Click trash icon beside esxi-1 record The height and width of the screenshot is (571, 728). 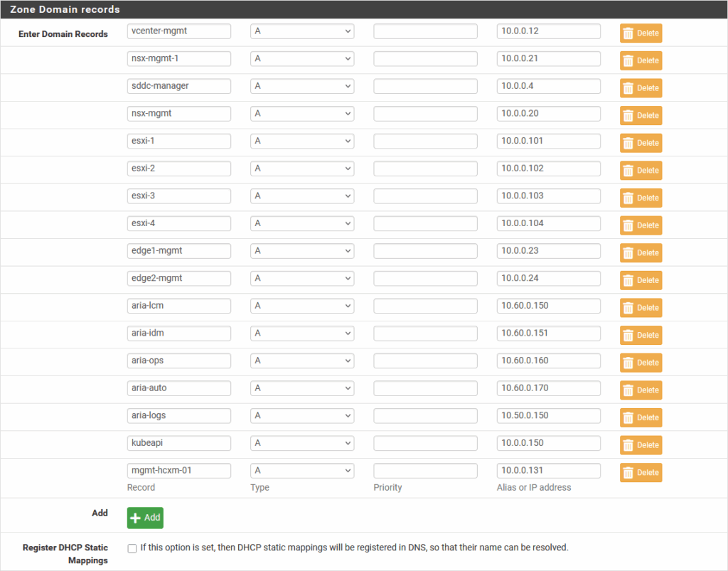coord(628,143)
